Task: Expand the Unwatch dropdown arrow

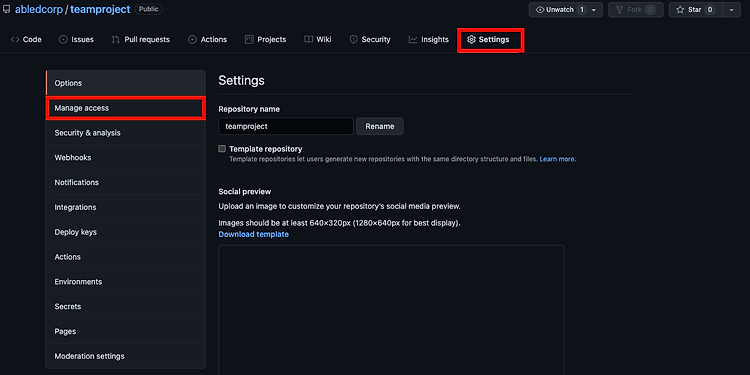Action: [594, 10]
